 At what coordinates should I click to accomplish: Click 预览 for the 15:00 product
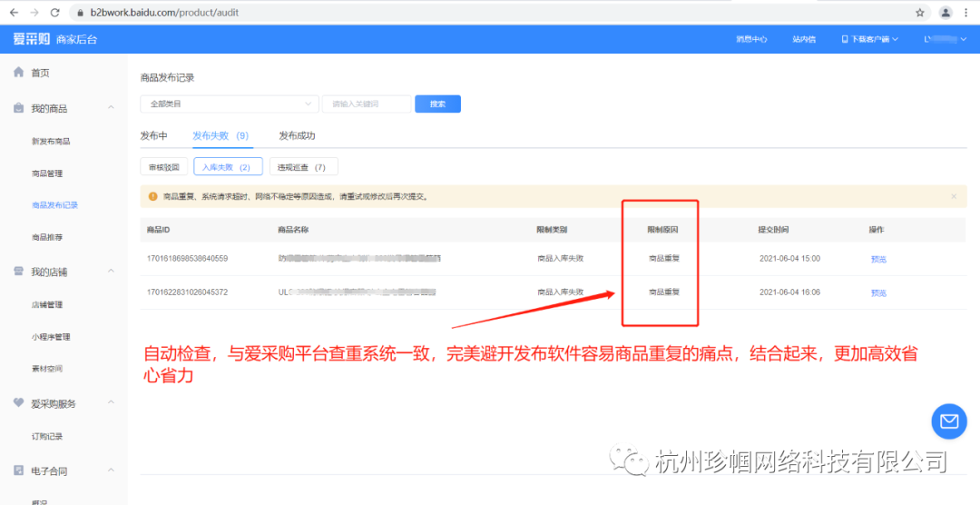click(878, 259)
